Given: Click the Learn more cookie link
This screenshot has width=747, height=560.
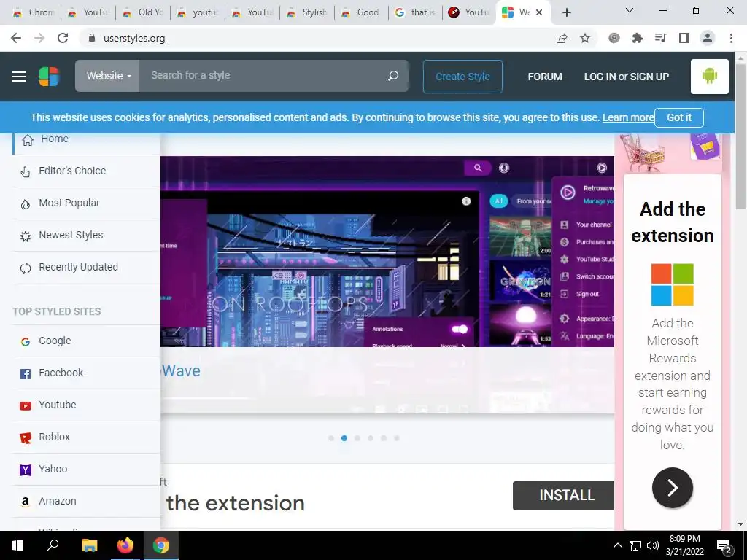Looking at the screenshot, I should (628, 117).
